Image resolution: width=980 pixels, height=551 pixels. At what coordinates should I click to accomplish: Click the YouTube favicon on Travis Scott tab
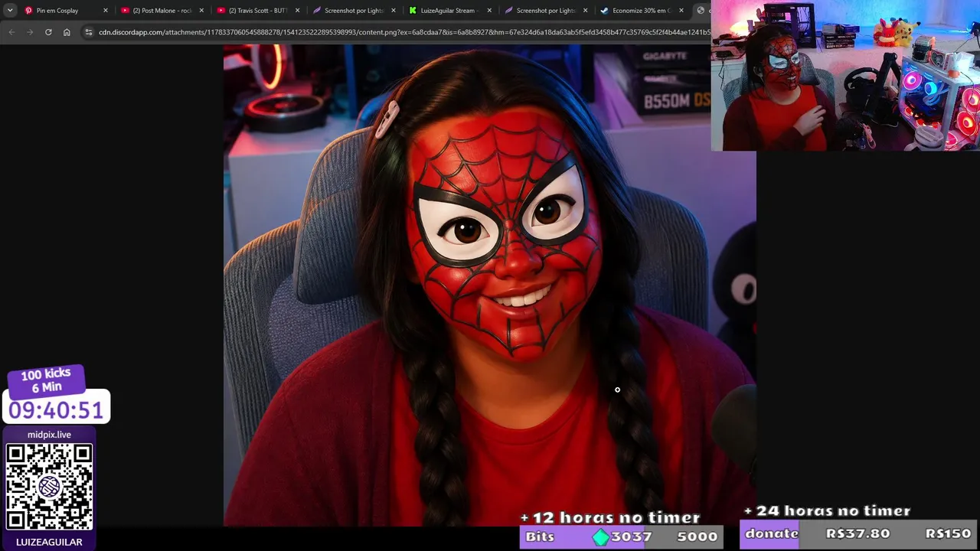pyautogui.click(x=221, y=11)
